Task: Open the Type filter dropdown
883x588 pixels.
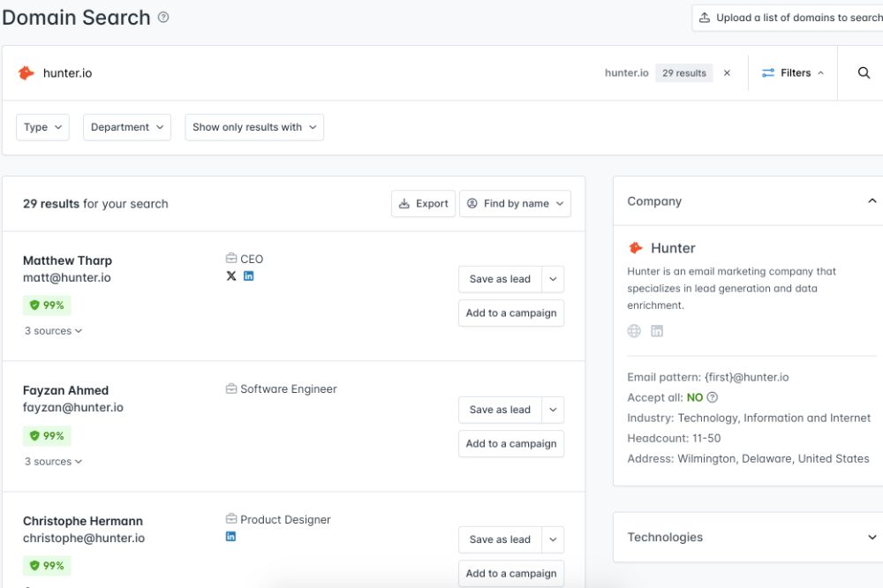Action: 42,127
